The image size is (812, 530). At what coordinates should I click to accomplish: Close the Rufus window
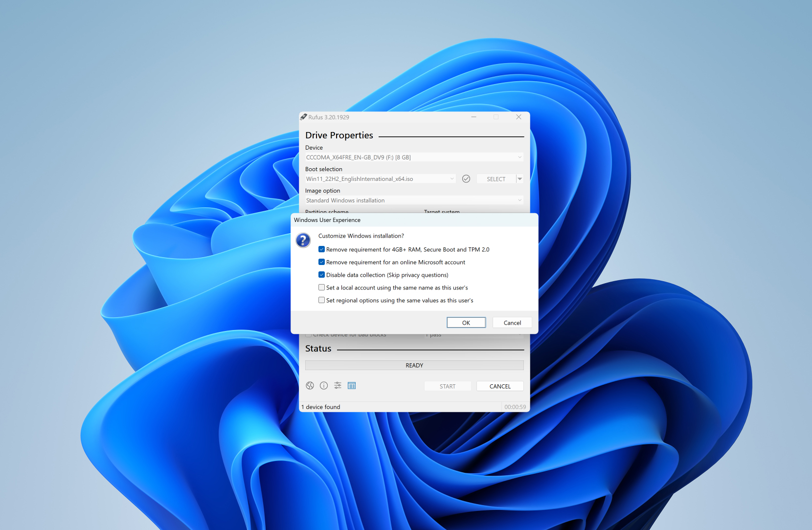(519, 117)
